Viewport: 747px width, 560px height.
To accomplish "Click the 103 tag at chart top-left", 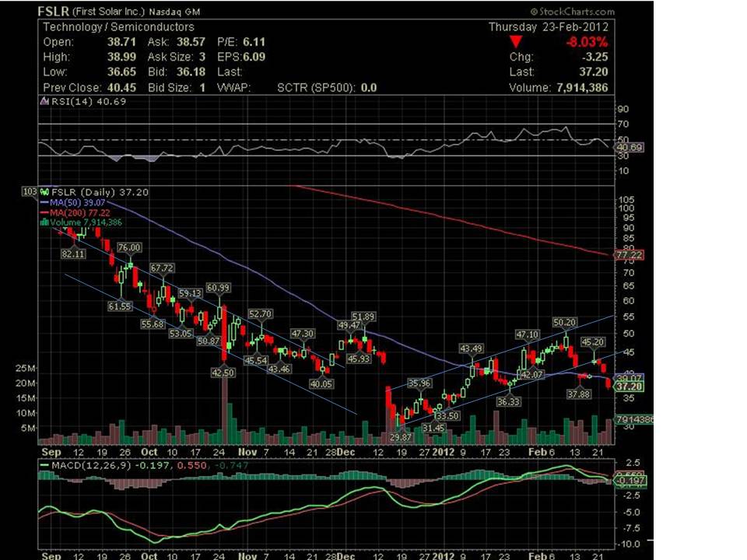I will [x=30, y=191].
